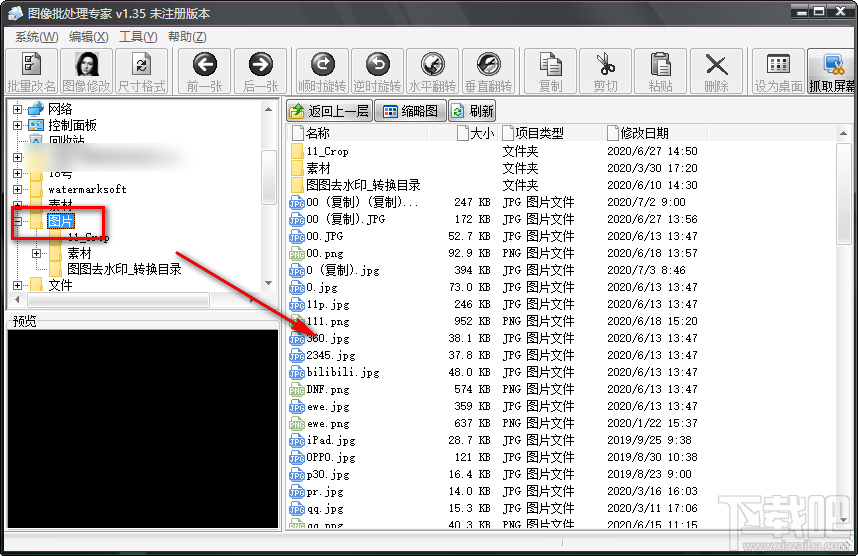Click the 剪切 cut toolbar icon
Screen dimensions: 858x556
[606, 71]
